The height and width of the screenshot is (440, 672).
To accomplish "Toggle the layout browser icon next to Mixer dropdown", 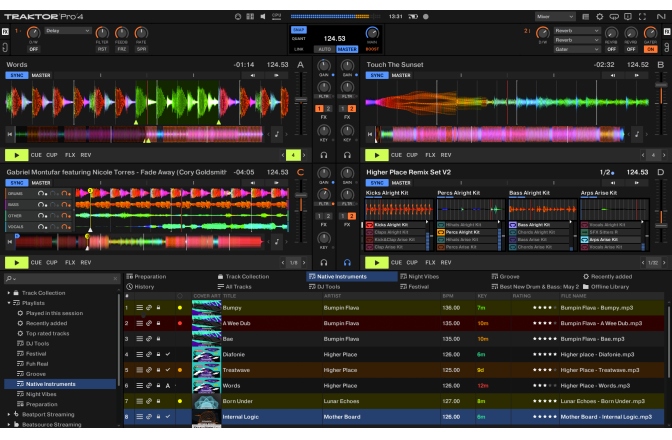I will (585, 17).
